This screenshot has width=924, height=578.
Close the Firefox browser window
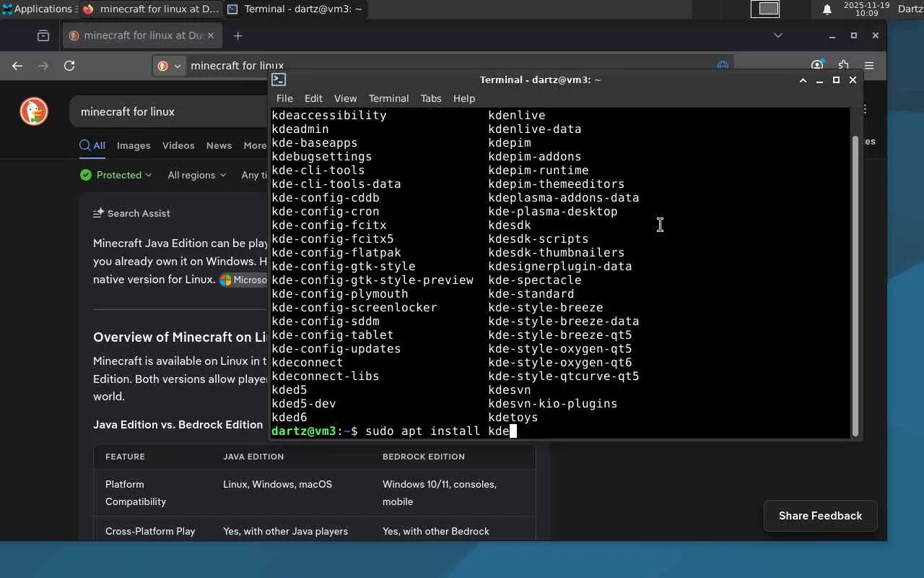pos(876,35)
